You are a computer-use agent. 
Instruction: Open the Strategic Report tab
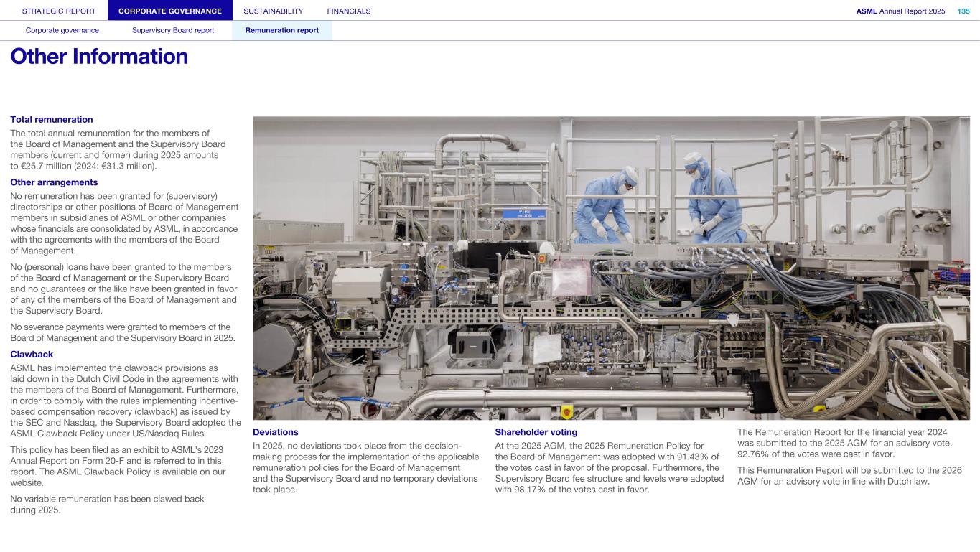tap(53, 11)
